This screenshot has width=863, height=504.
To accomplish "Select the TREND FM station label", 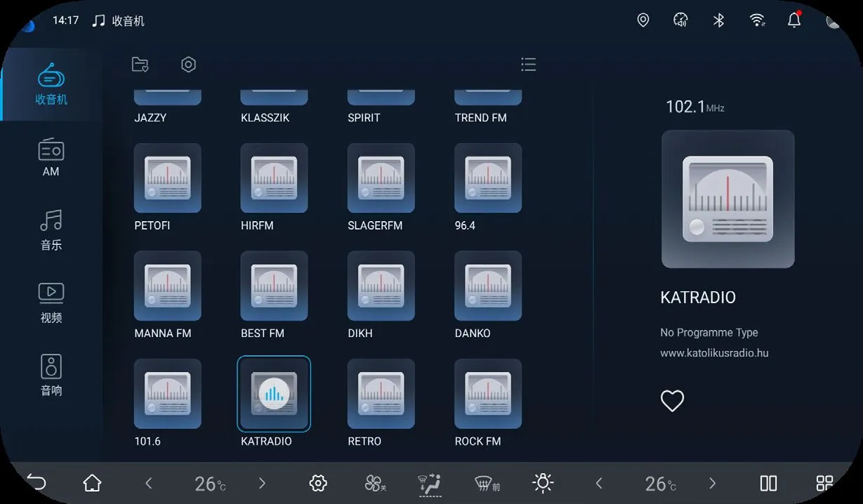I will point(481,118).
